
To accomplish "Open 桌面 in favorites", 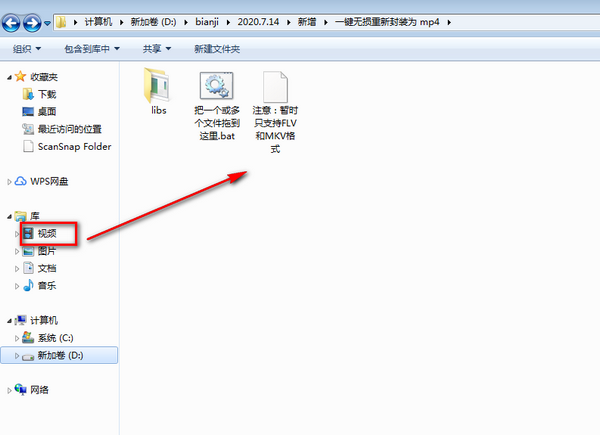I will pyautogui.click(x=47, y=112).
